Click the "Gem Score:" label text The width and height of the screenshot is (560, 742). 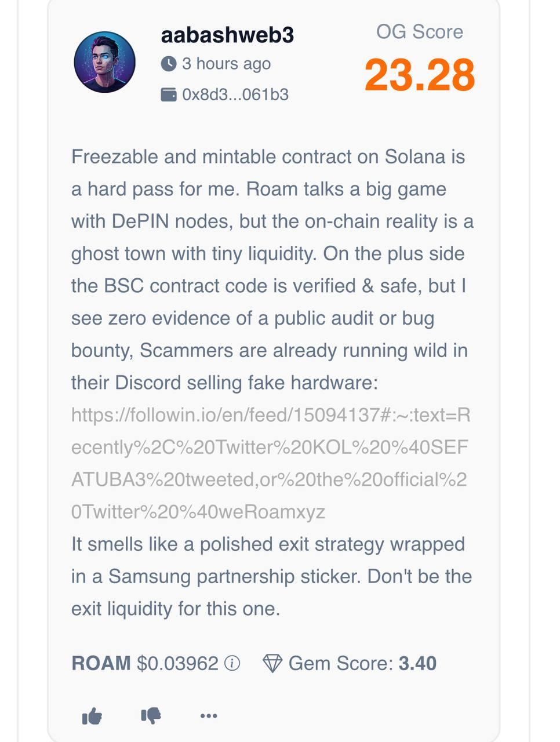coord(341,663)
